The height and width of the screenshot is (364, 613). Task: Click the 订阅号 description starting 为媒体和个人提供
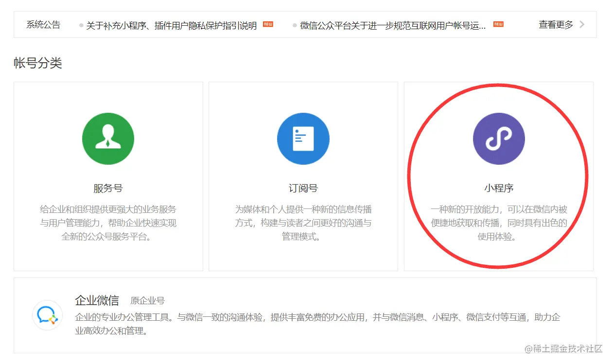tap(303, 223)
